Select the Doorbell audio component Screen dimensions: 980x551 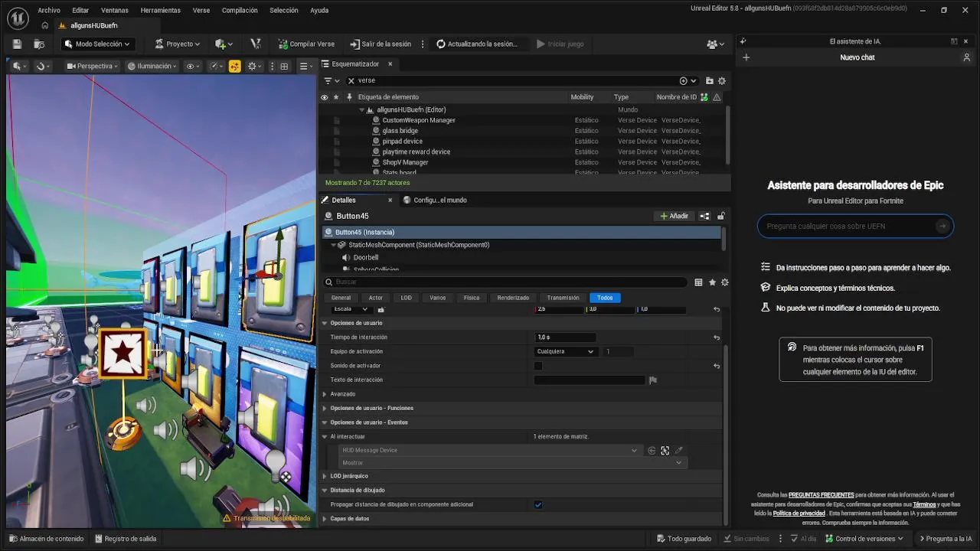[x=365, y=257]
